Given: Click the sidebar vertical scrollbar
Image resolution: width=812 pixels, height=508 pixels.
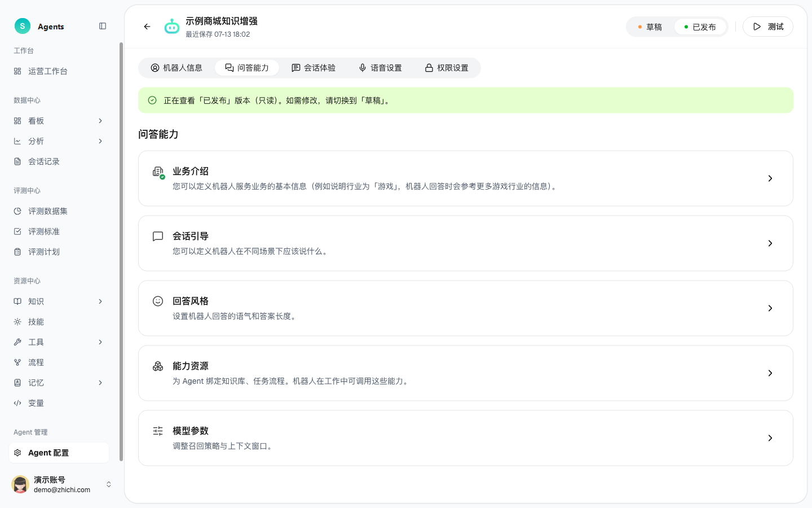Looking at the screenshot, I should coord(121,252).
